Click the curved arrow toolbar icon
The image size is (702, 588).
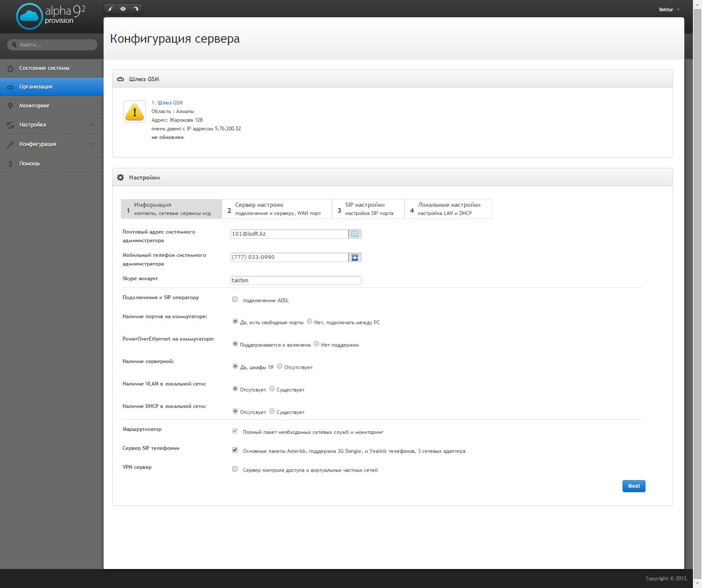pyautogui.click(x=136, y=9)
